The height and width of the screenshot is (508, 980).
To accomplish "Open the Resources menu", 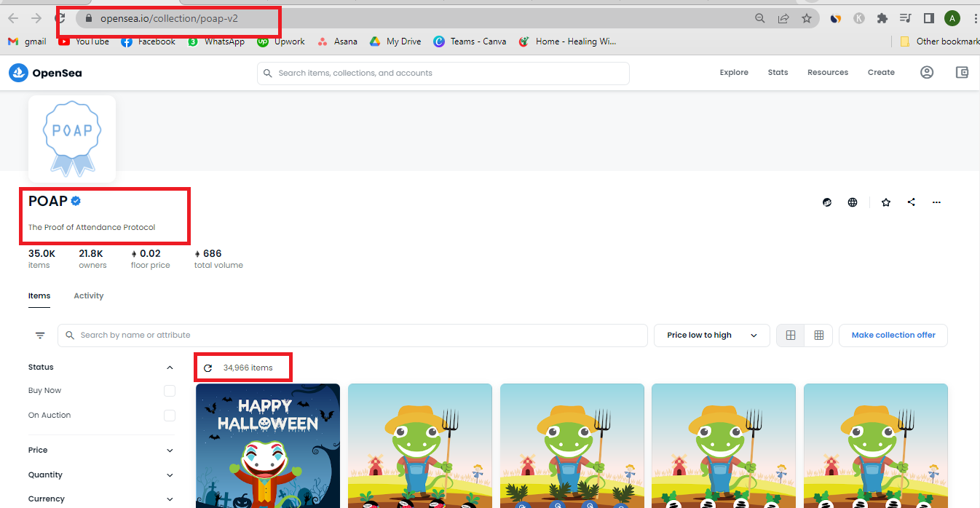I will pos(828,72).
